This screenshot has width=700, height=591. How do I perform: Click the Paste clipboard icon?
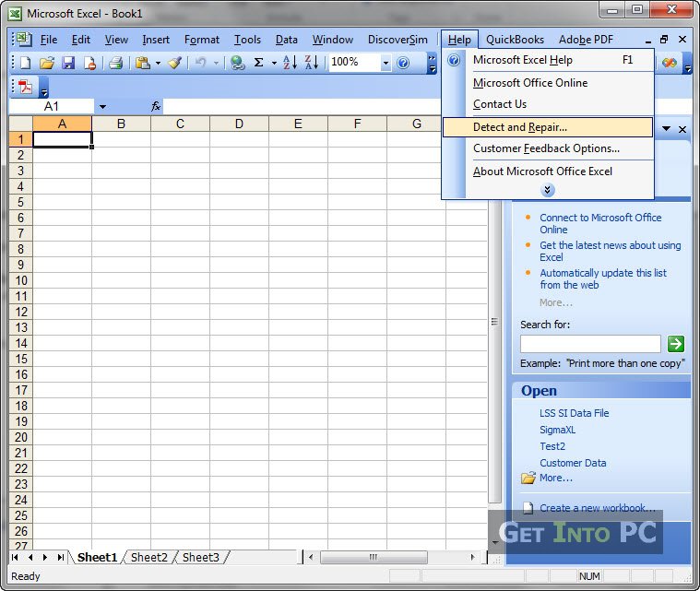pos(142,63)
